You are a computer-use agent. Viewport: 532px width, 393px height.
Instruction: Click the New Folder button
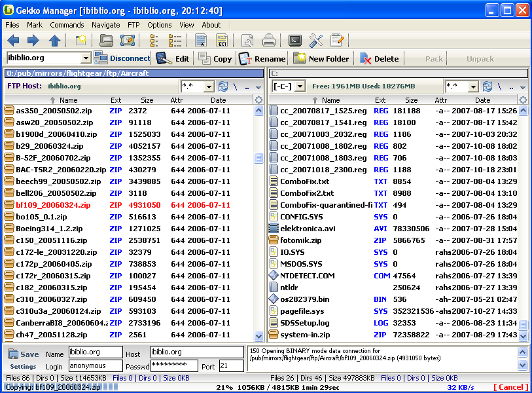click(x=321, y=59)
